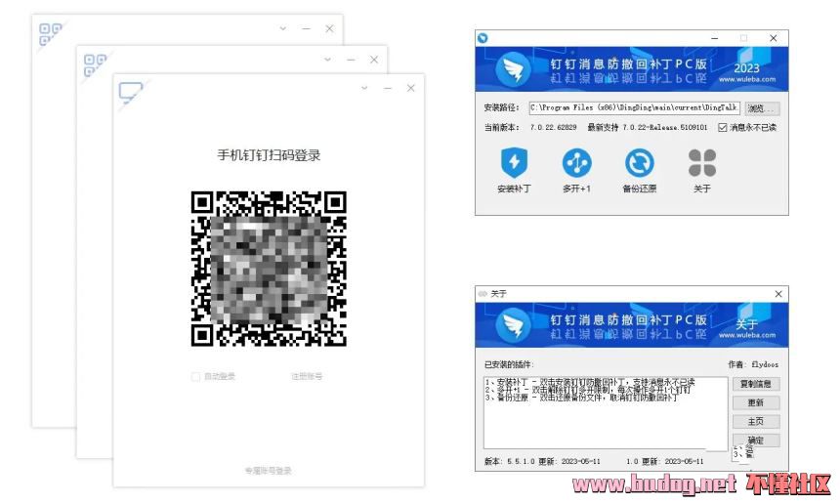Click the 确定 button in 关于 dialog
The image size is (840, 504).
click(756, 440)
